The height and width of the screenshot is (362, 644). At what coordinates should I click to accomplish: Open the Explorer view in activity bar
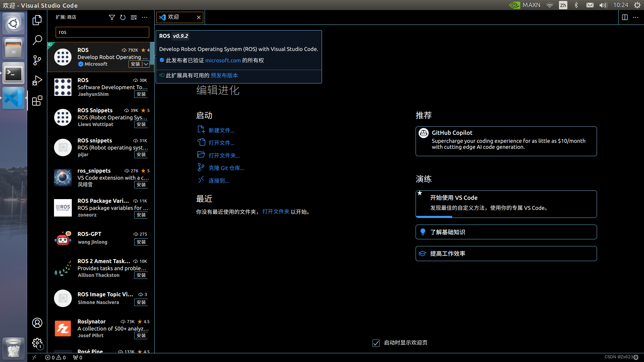(x=37, y=20)
